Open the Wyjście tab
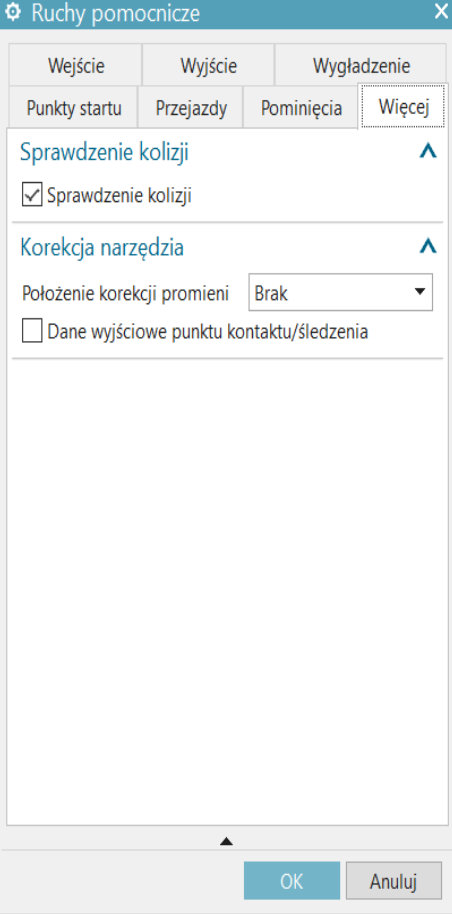 click(x=208, y=65)
